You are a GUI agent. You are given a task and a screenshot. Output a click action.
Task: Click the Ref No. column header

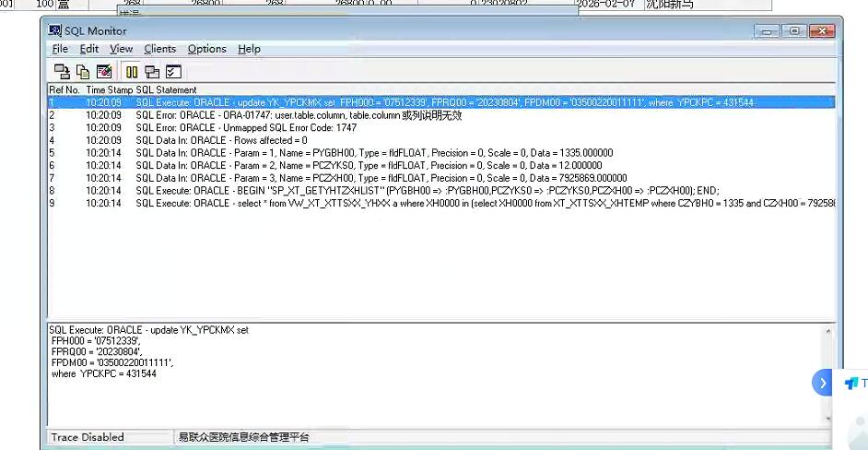65,89
